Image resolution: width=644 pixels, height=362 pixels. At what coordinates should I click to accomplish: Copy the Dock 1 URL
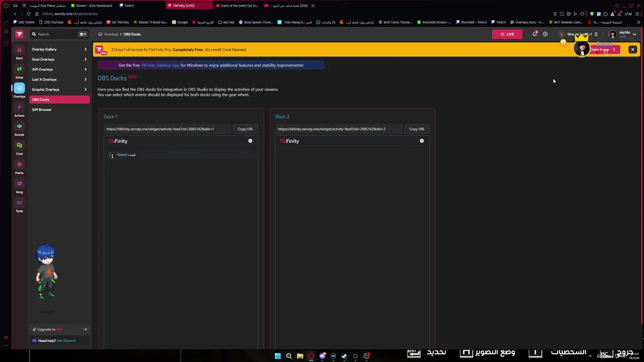245,129
